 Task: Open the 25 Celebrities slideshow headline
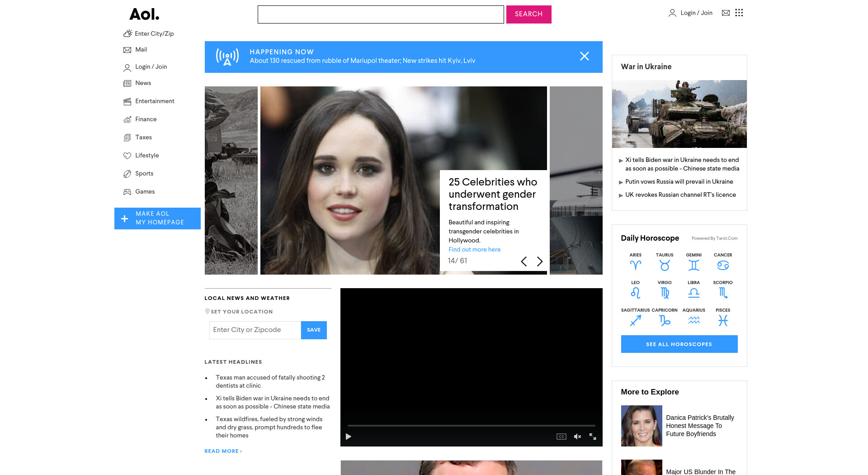[x=493, y=194]
